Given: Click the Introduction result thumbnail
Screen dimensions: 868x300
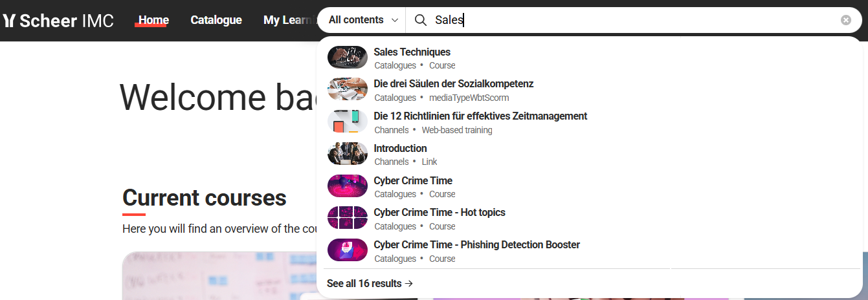Looking at the screenshot, I should tap(348, 154).
